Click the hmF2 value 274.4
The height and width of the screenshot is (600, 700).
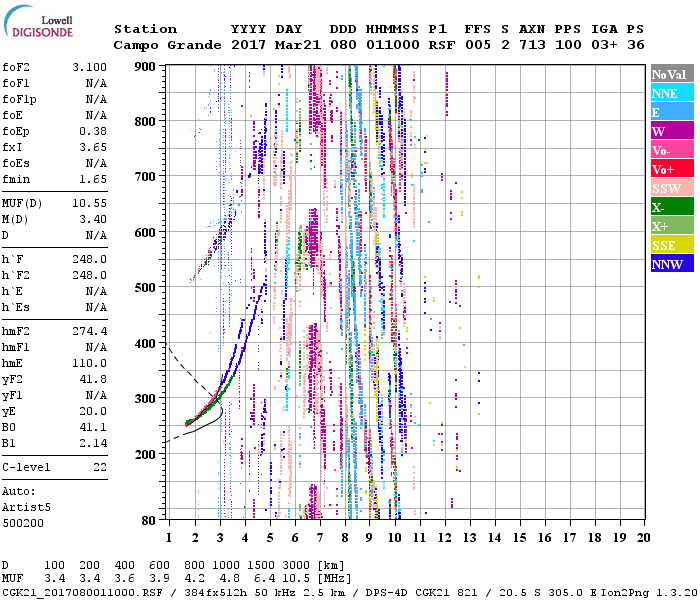coord(89,331)
